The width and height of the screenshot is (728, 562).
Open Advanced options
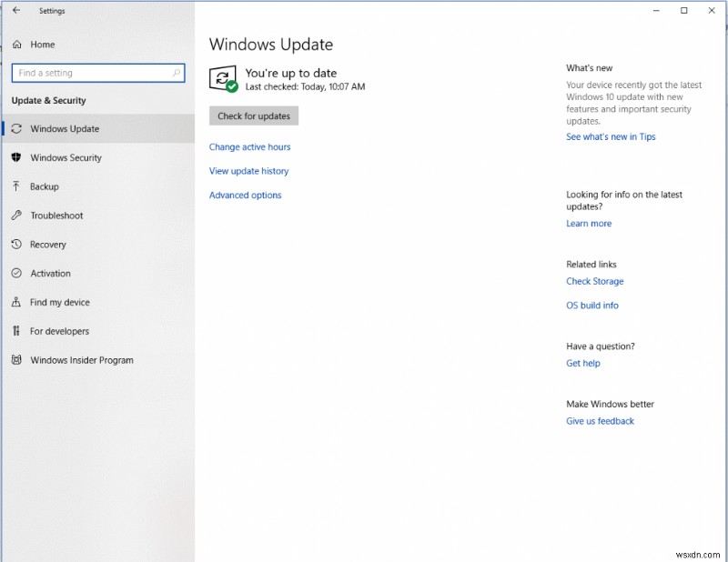[x=245, y=195]
